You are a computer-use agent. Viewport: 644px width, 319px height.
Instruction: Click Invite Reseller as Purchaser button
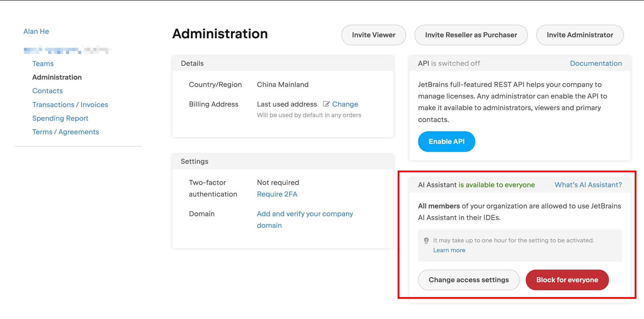471,35
